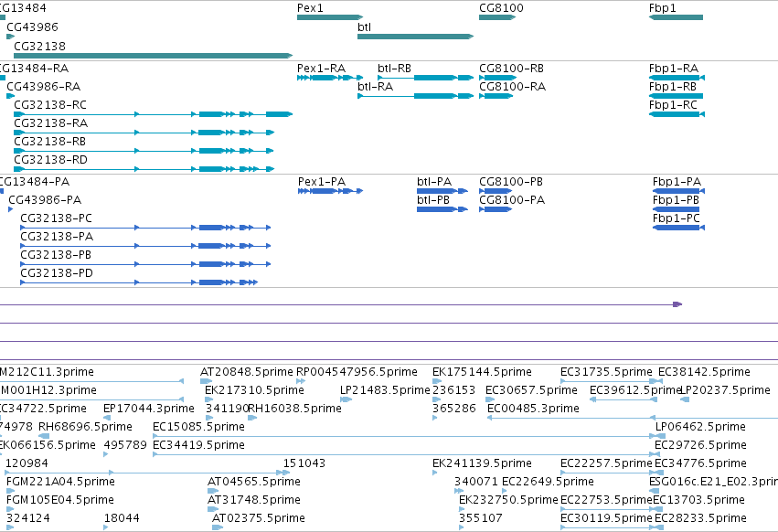Click the btl-PB protein feature
This screenshot has width=778, height=532.
click(442, 209)
